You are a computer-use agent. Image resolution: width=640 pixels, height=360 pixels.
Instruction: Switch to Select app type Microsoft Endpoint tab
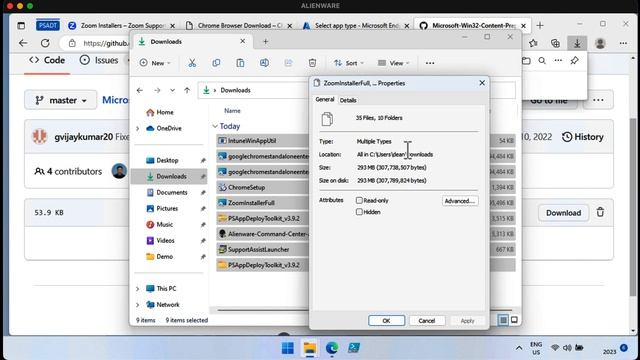pos(356,25)
